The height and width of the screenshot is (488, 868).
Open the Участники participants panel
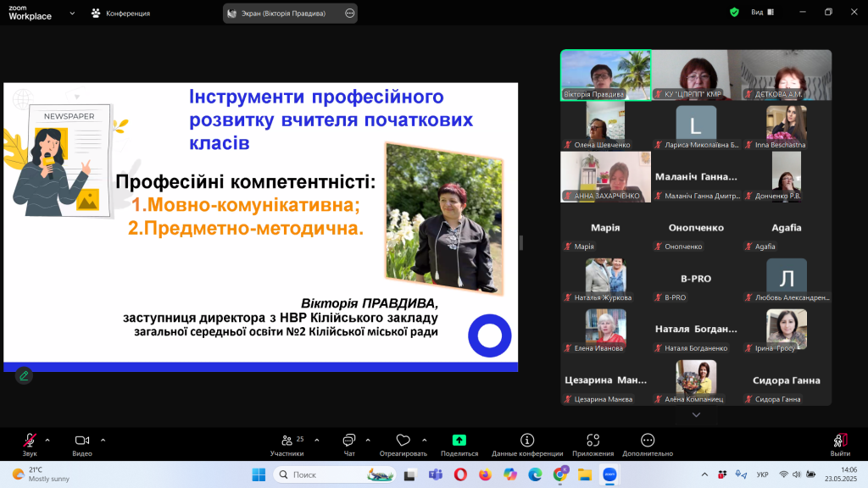[287, 441]
